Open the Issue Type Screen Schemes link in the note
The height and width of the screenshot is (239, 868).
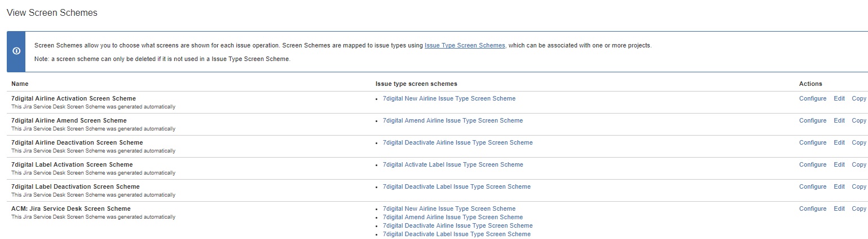465,45
